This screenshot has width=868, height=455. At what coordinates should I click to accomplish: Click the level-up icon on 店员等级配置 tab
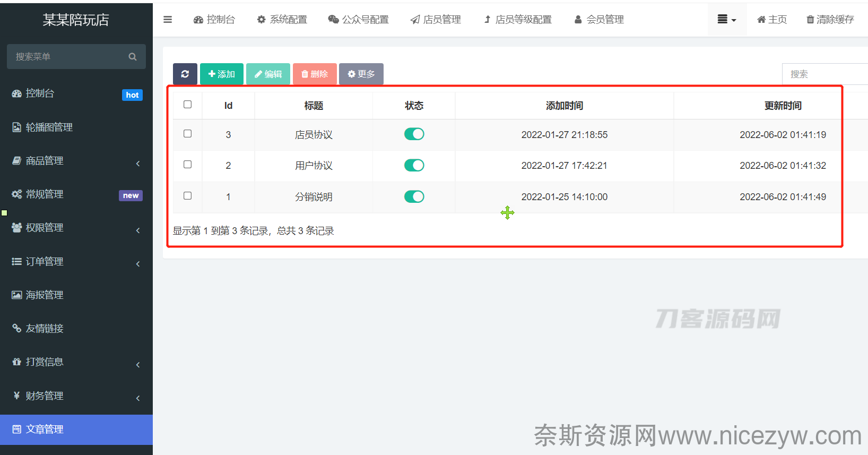pos(487,20)
